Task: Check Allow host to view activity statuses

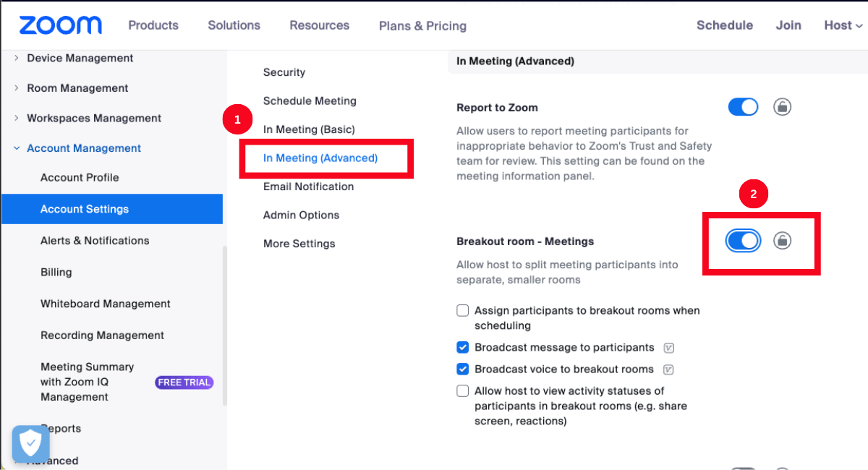Action: click(x=463, y=391)
